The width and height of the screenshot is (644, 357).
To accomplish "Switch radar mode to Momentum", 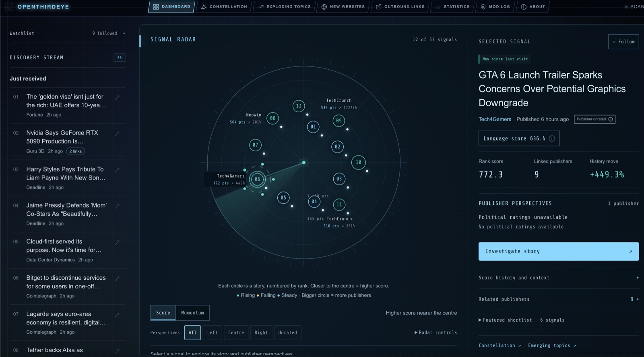I will [192, 313].
